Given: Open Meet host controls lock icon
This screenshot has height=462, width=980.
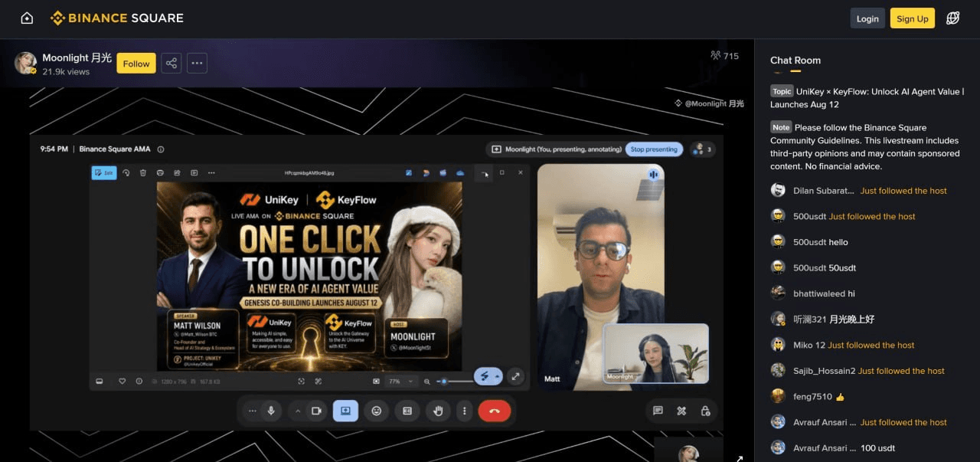Looking at the screenshot, I should click(705, 411).
